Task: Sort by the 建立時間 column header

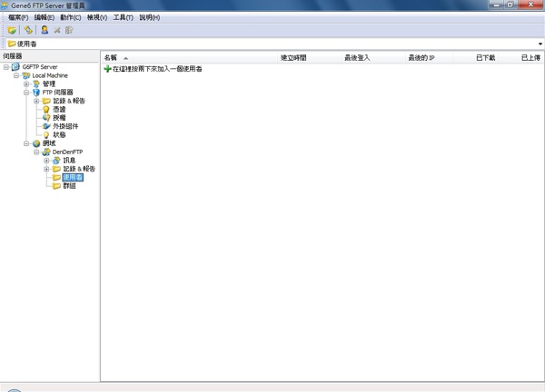Action: [310, 58]
